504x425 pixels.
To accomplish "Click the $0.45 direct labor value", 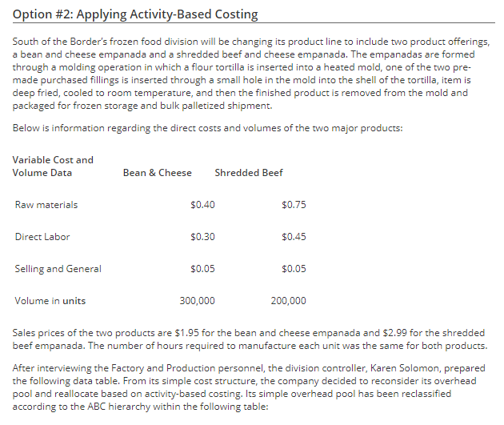I will pyautogui.click(x=294, y=237).
